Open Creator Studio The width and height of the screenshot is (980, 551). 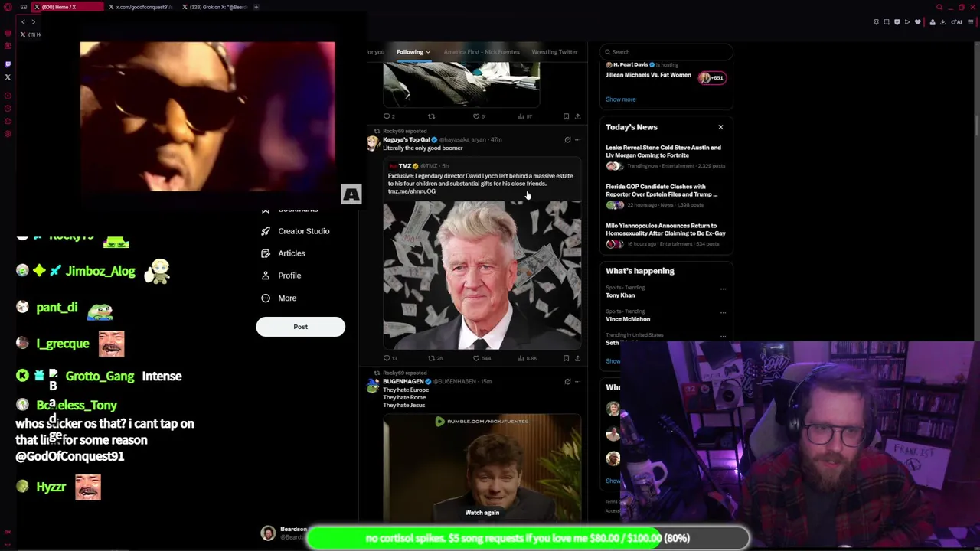pyautogui.click(x=296, y=231)
